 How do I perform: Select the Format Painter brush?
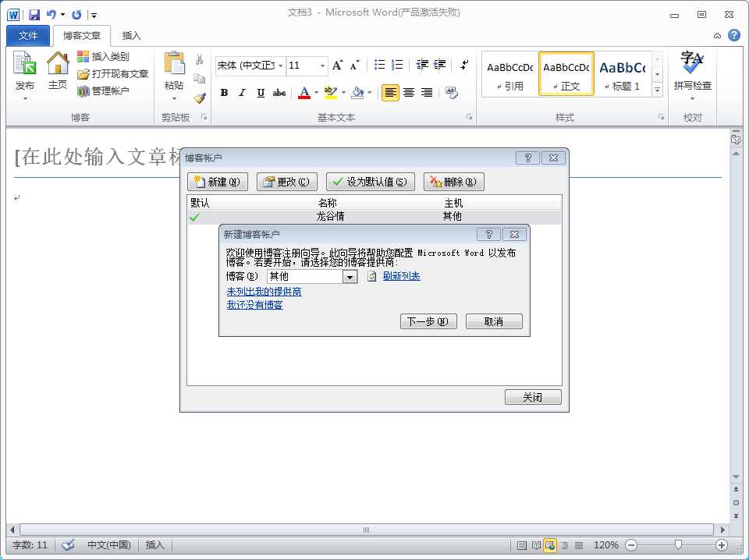tap(199, 97)
